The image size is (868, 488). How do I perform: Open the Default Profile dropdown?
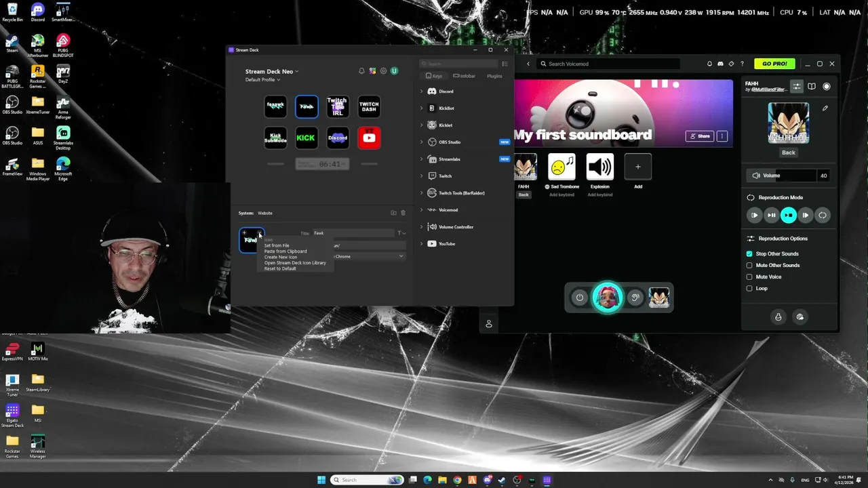[x=262, y=80]
